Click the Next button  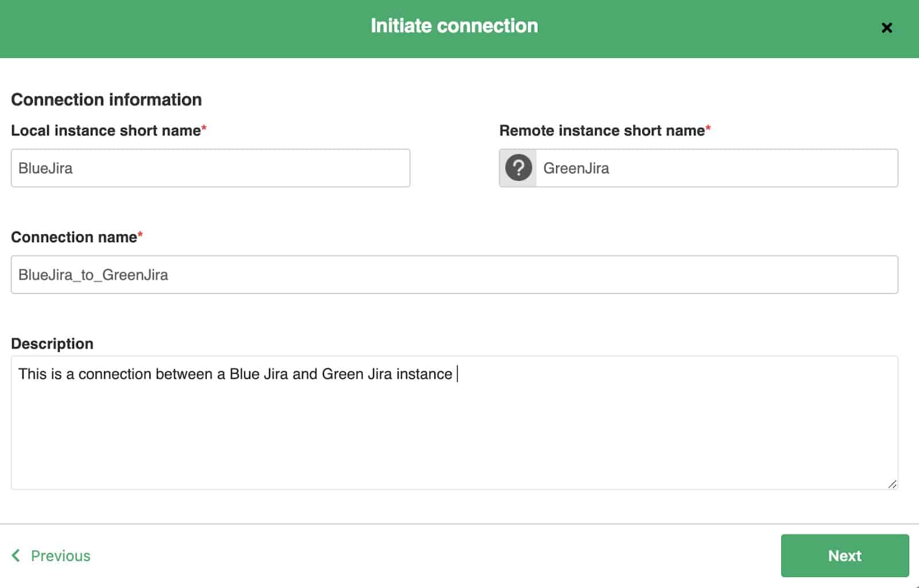pyautogui.click(x=845, y=555)
